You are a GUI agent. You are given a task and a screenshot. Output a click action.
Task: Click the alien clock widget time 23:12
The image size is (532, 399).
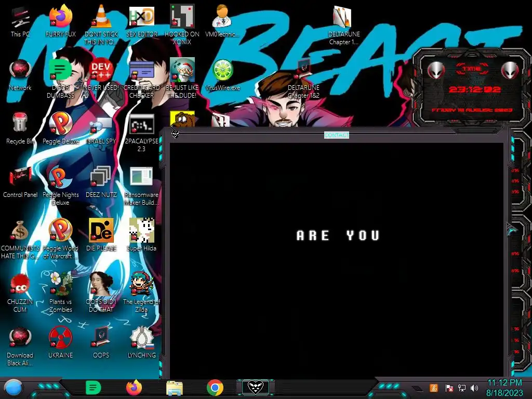[x=474, y=89]
